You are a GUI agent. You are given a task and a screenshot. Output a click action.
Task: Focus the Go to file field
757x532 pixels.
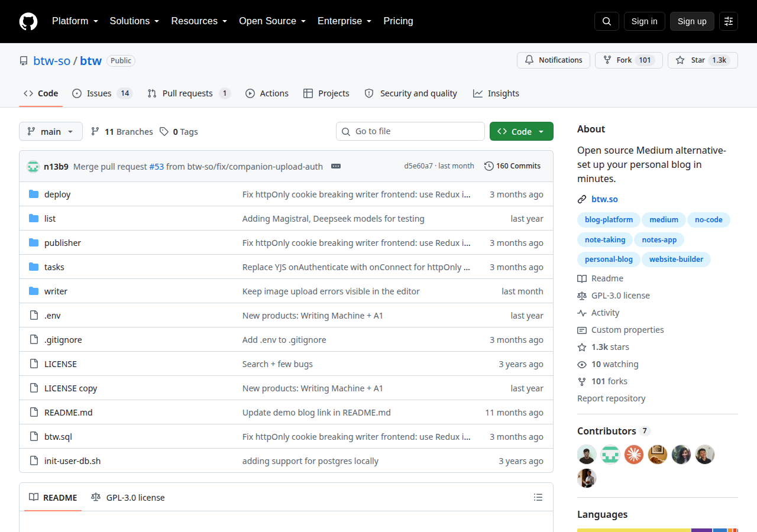point(410,131)
